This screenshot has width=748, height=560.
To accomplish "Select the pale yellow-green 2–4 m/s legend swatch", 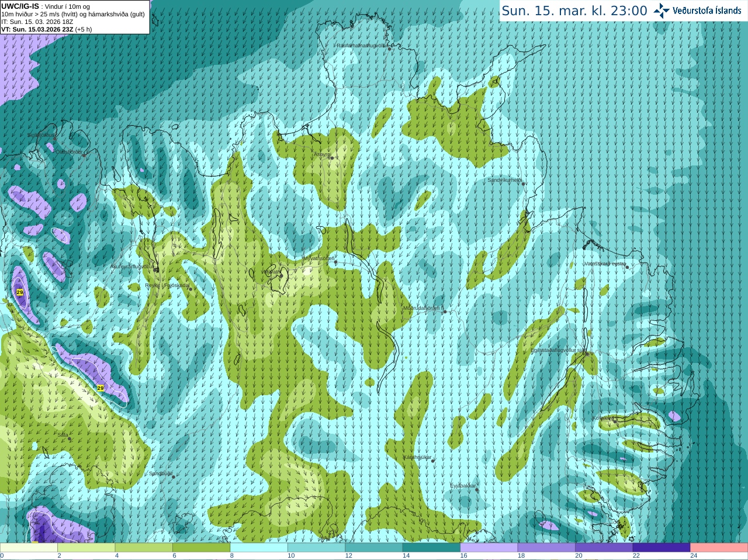I will pos(86,548).
